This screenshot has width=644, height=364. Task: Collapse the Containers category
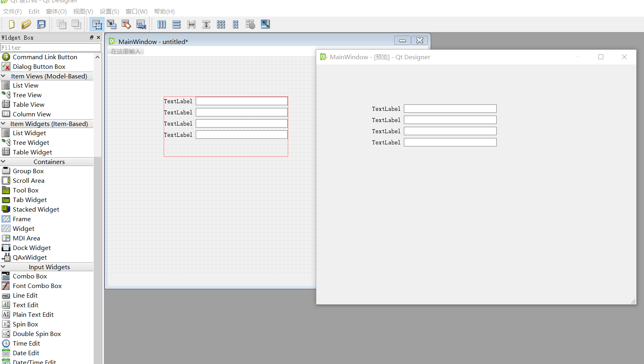point(47,162)
